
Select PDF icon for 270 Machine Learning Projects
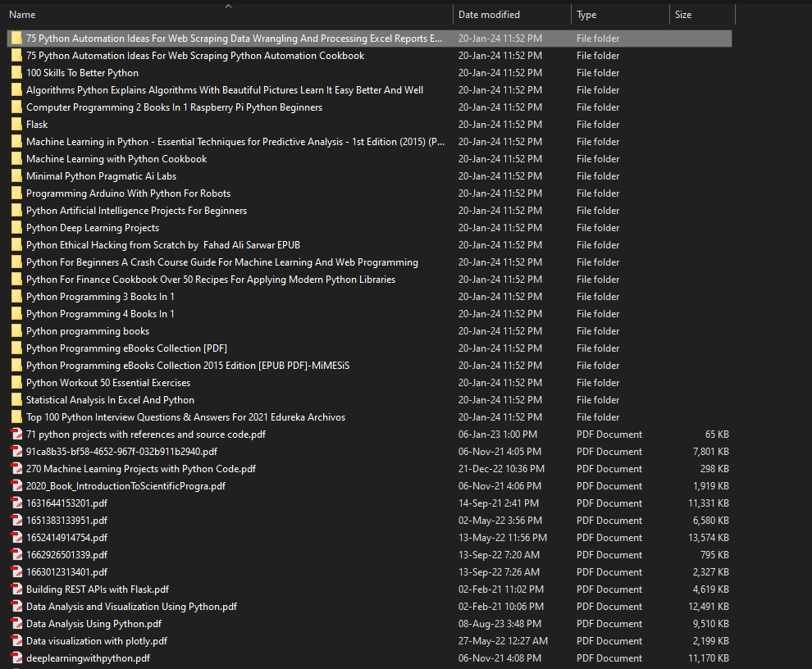tap(17, 469)
